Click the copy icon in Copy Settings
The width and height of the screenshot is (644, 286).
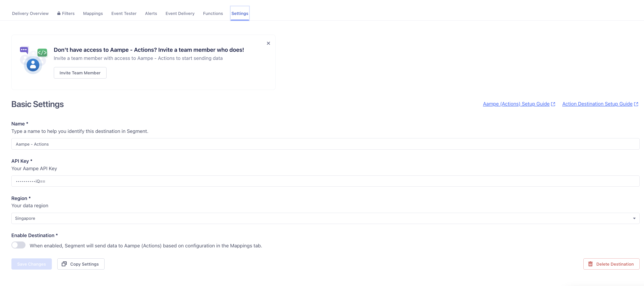pos(64,264)
